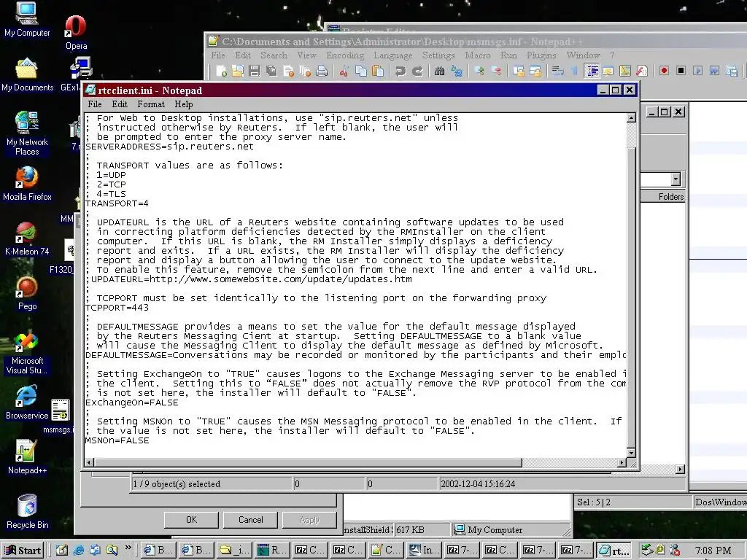The width and height of the screenshot is (747, 560).
Task: Click the Redo icon in Notepad++ toolbar
Action: pyautogui.click(x=417, y=71)
